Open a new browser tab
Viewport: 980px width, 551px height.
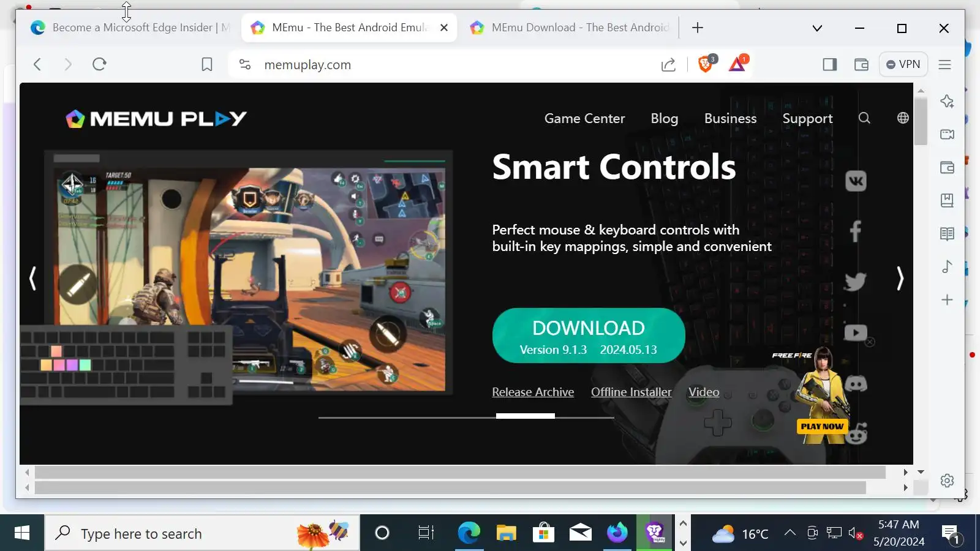[x=697, y=28]
